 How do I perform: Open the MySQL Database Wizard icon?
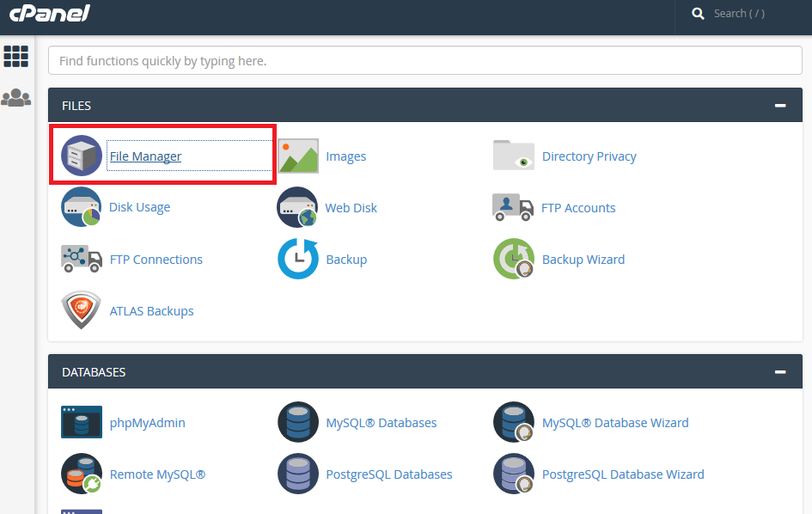(514, 422)
